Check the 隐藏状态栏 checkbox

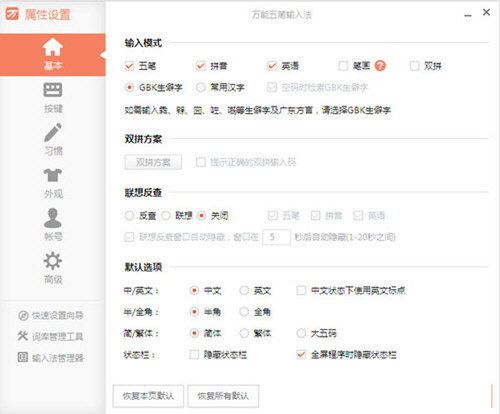[x=194, y=354]
